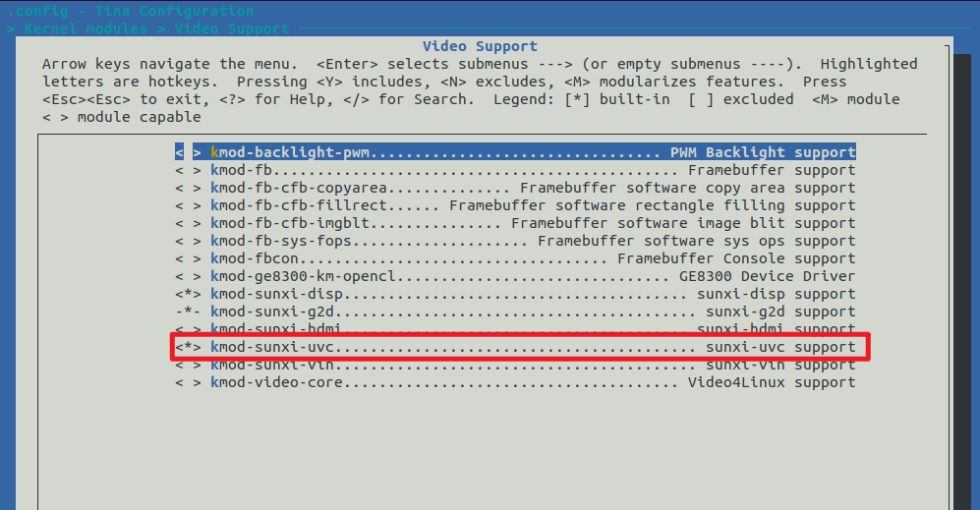This screenshot has width=980, height=510.
Task: Toggle the kmod-sunxi-uvc selection marker
Action: point(188,348)
